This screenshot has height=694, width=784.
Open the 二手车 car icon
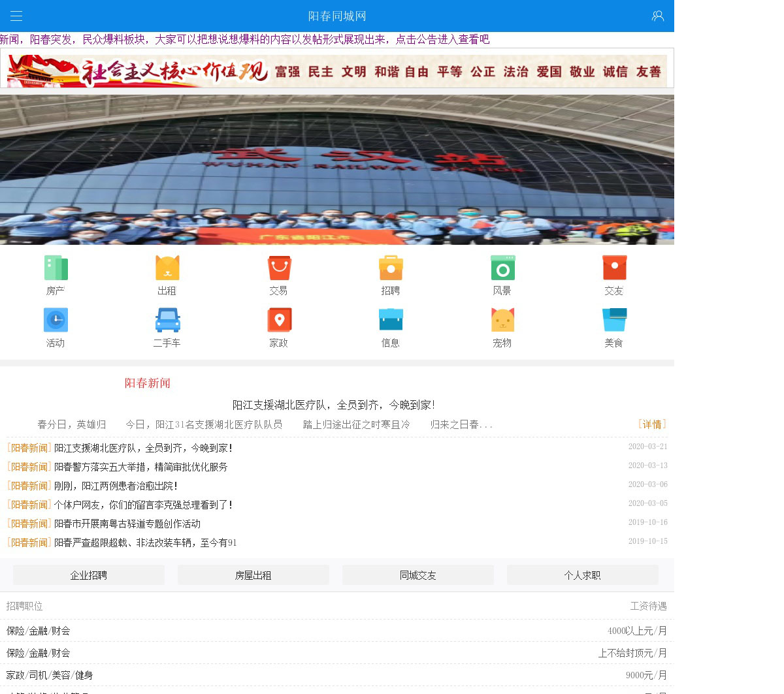(167, 320)
